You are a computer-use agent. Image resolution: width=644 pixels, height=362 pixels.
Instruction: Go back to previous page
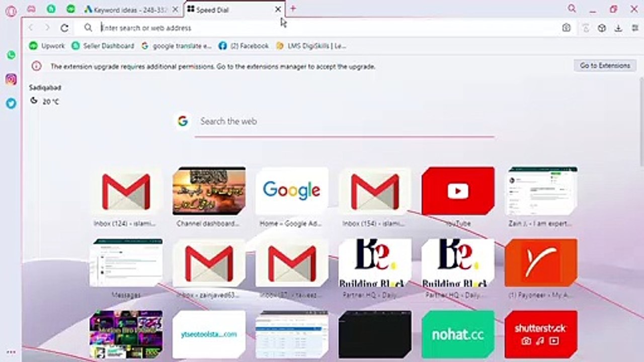(x=31, y=28)
